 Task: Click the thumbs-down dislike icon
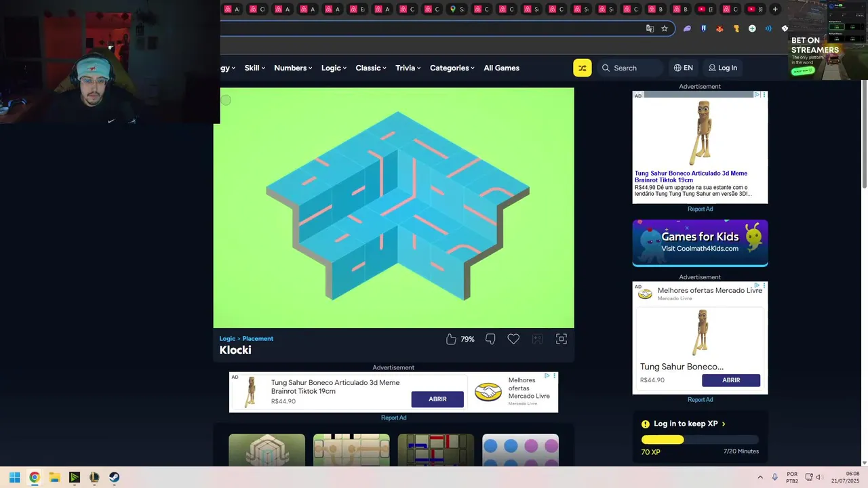(490, 339)
